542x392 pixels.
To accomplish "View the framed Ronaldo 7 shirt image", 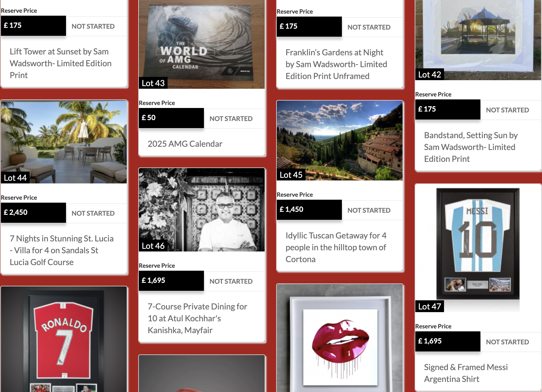I will coord(64,339).
